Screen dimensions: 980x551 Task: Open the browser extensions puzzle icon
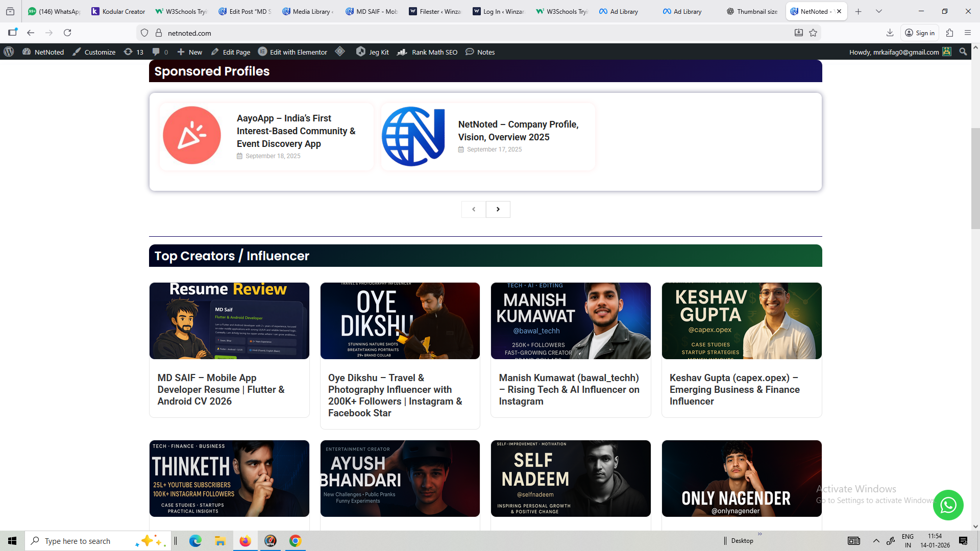(x=949, y=33)
